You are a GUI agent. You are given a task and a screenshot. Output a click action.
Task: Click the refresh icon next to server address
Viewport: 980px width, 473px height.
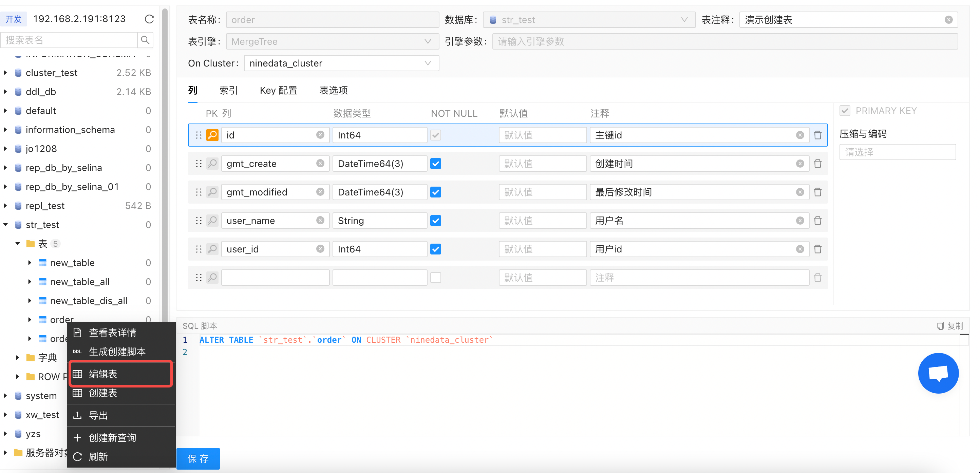click(x=149, y=19)
